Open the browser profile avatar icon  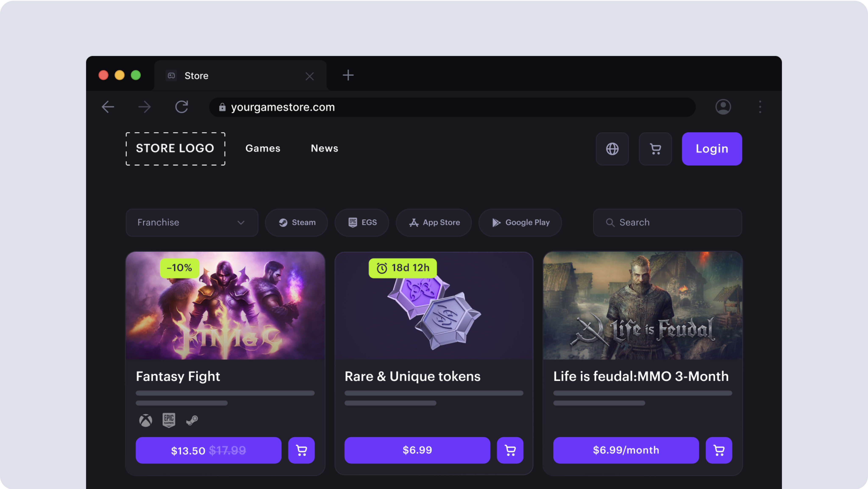[x=723, y=107]
